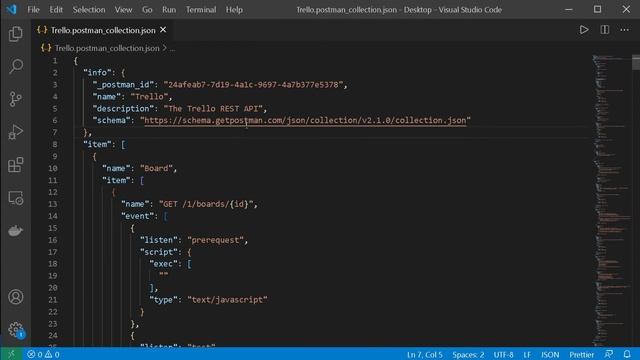Open the Source Control view

point(16,99)
